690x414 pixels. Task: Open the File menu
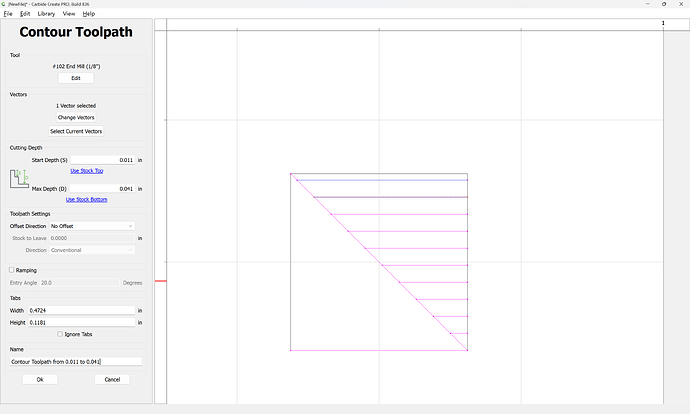pos(8,14)
